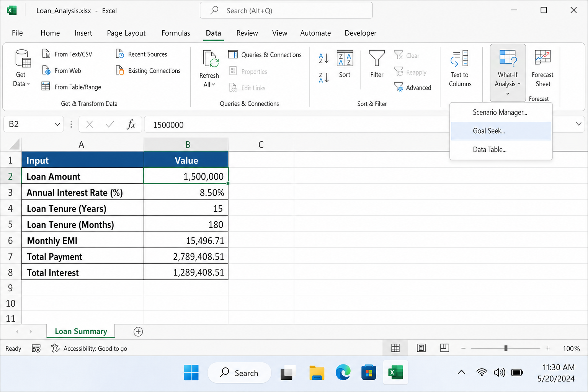Viewport: 588px width, 392px height.
Task: Choose Data Table... from the menu
Action: (501, 150)
